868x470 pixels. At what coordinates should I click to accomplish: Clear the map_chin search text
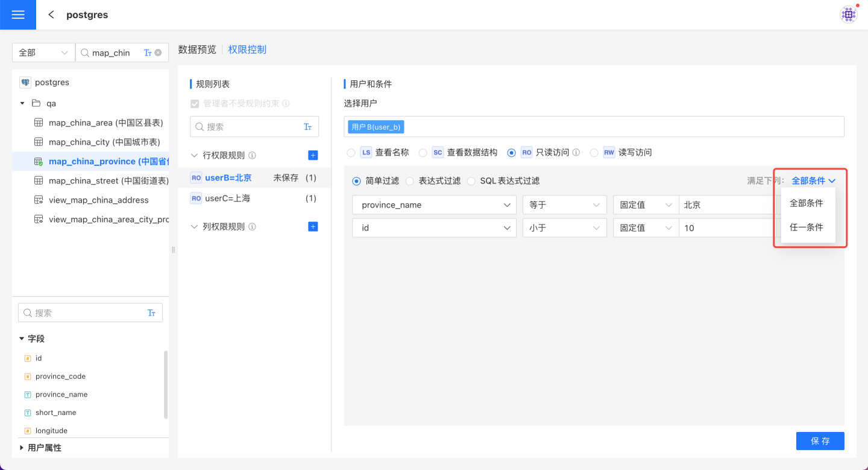[158, 52]
